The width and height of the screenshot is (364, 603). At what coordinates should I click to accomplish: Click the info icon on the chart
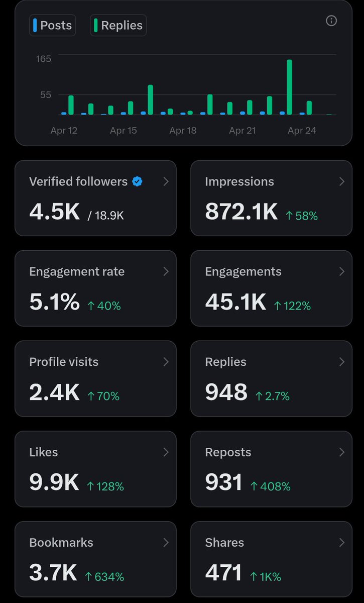[x=331, y=21]
